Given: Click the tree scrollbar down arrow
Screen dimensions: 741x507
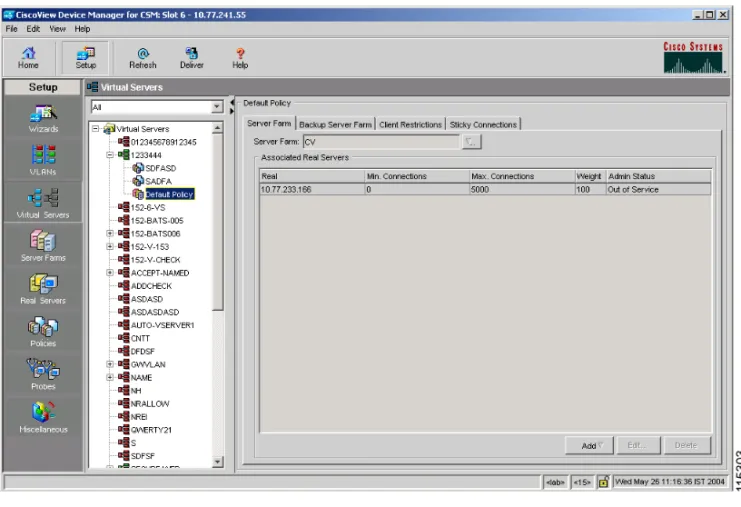Looking at the screenshot, I should pos(217,462).
